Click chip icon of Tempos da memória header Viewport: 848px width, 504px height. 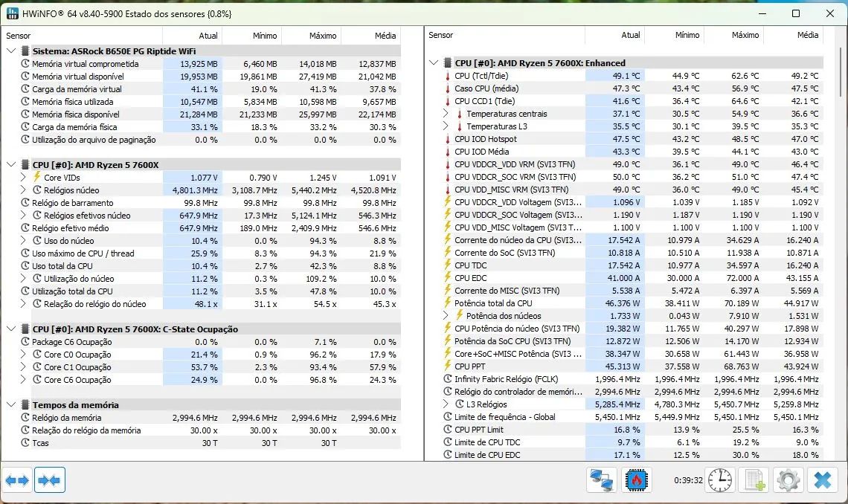pyautogui.click(x=25, y=404)
